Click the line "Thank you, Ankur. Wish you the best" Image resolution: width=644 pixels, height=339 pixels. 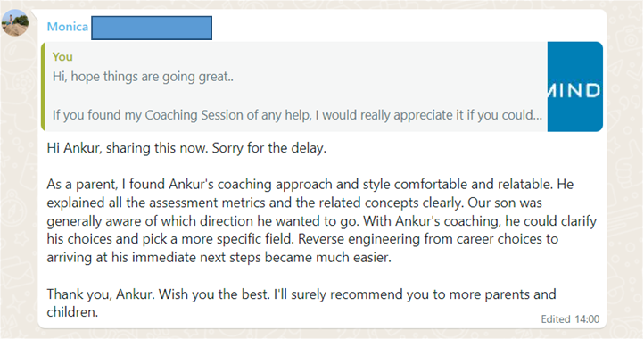[x=301, y=294]
